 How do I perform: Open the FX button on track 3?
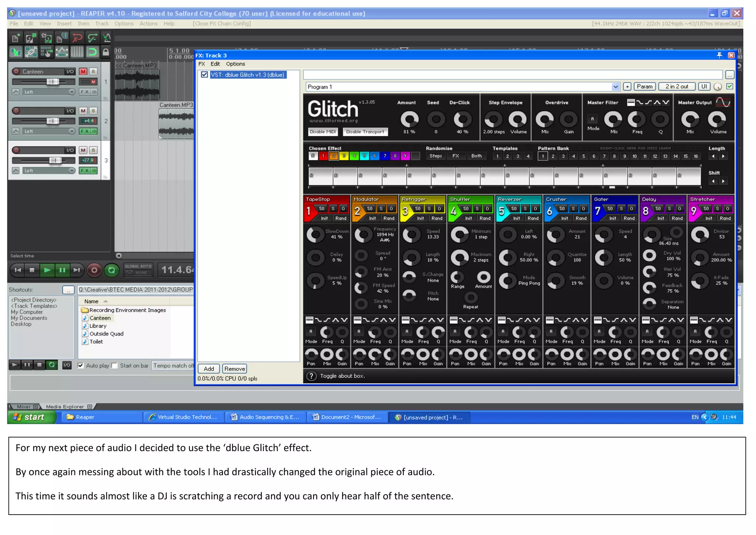[85, 171]
